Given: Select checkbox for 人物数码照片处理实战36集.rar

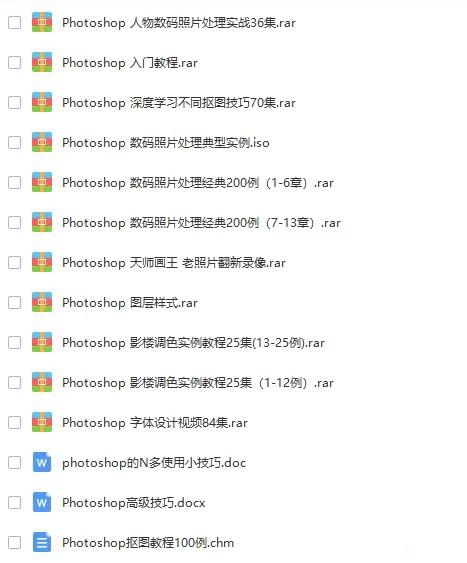Looking at the screenshot, I should pyautogui.click(x=14, y=23).
